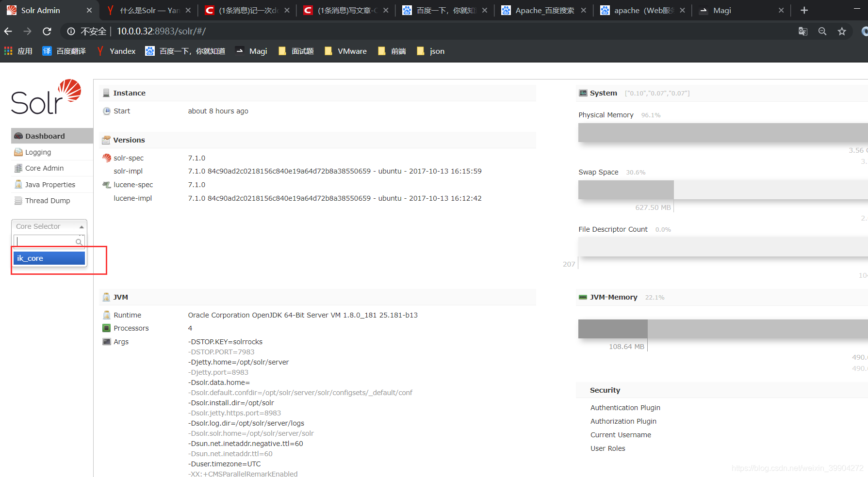Click the zoom magnifier icon in the address bar
868x477 pixels.
pos(822,31)
